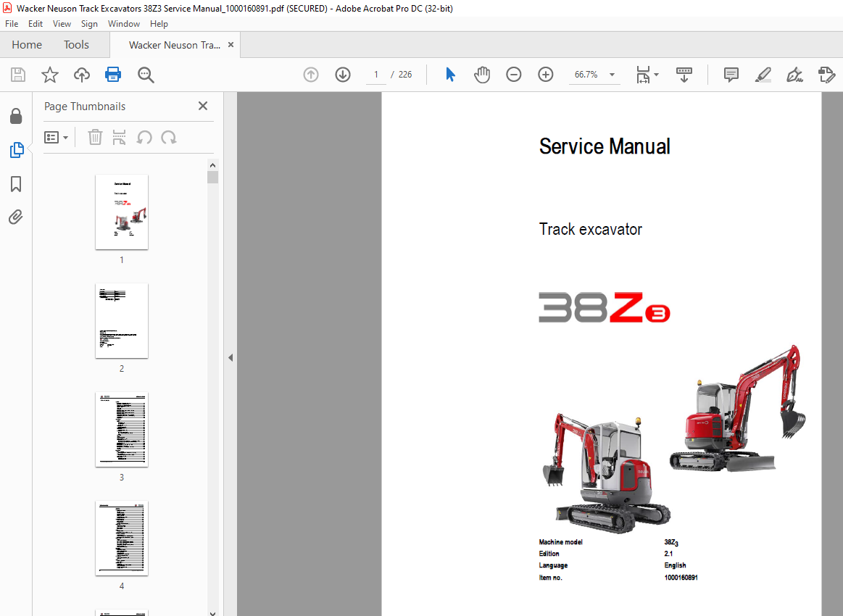Viewport: 843px width, 616px height.
Task: Select the Wacker Neuson Tra... document tab
Action: coord(174,45)
